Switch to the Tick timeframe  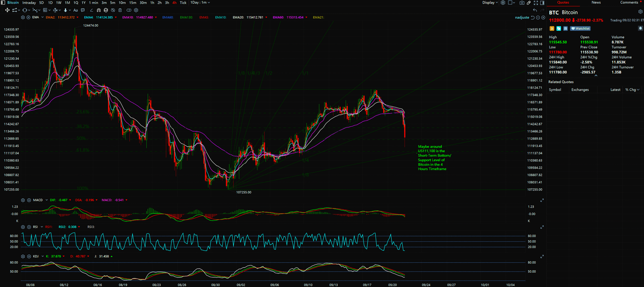click(183, 2)
